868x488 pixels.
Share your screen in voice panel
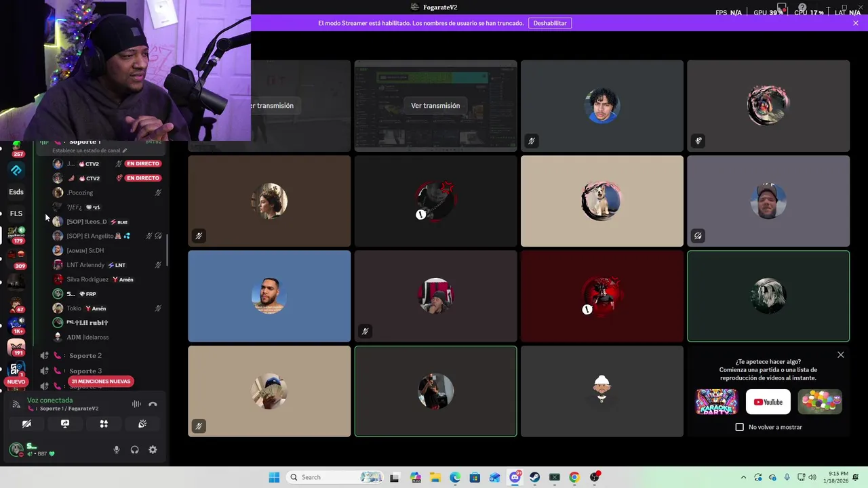pyautogui.click(x=65, y=424)
